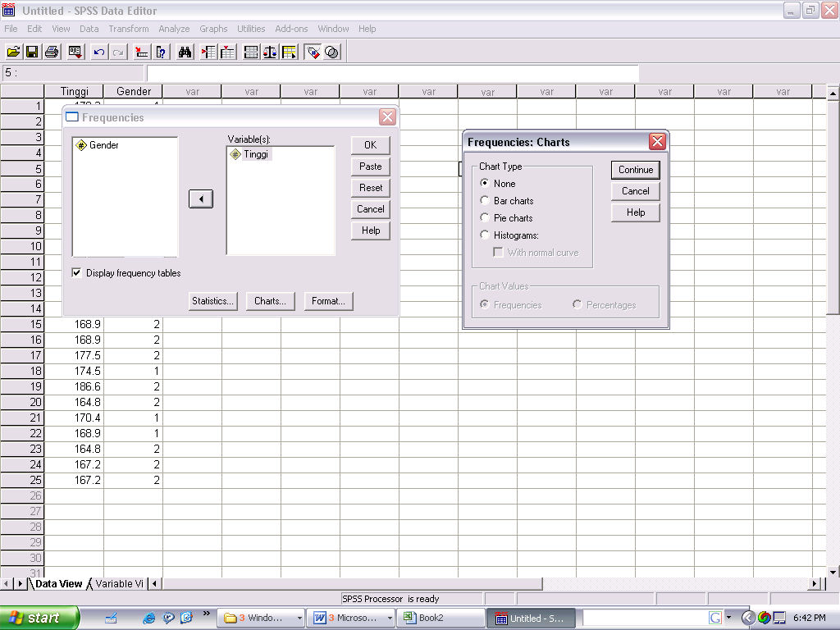This screenshot has height=630, width=840.
Task: Open the Windows Explorer taskbar group dropdown
Action: [299, 618]
